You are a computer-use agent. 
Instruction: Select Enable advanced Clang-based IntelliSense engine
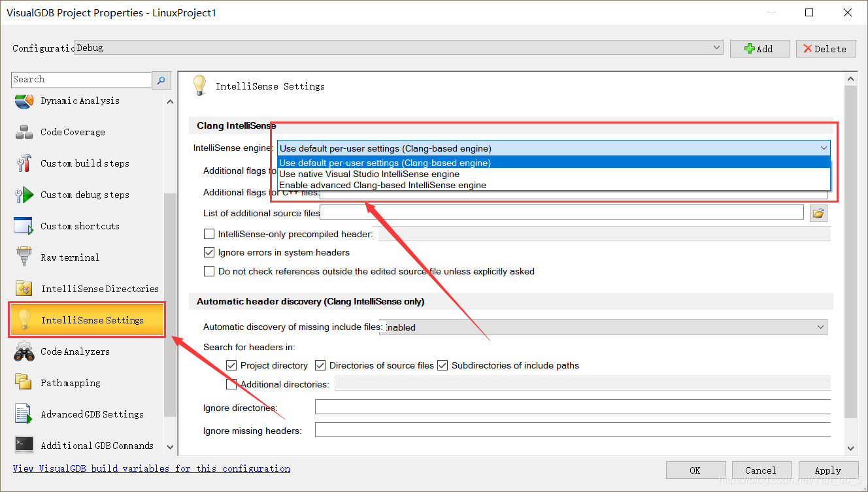click(554, 185)
